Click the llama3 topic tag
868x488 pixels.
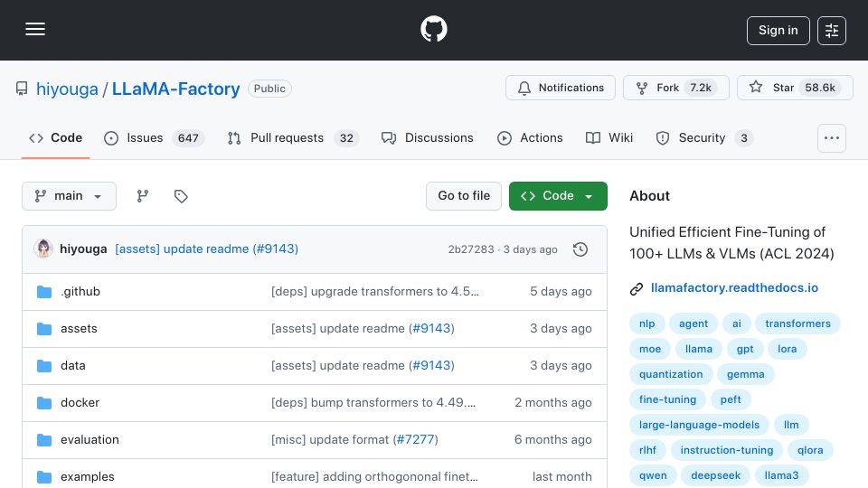(781, 476)
